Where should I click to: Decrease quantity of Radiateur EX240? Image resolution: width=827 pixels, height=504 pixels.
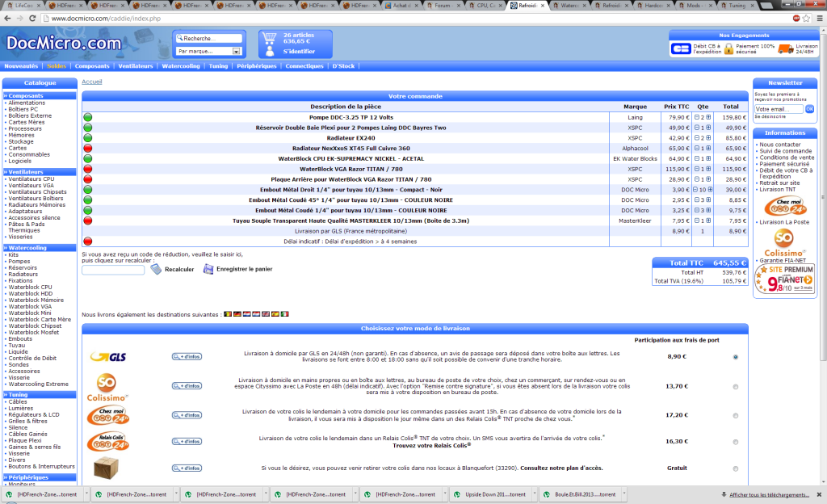click(697, 137)
